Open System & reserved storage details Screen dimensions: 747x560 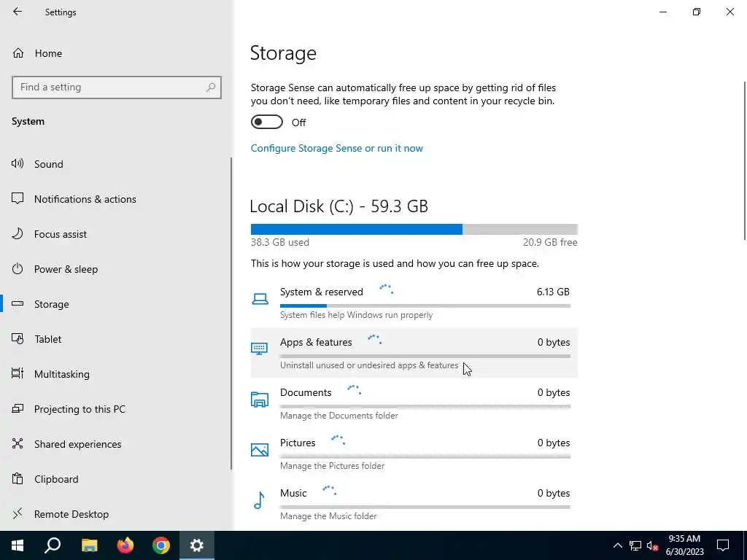[414, 303]
